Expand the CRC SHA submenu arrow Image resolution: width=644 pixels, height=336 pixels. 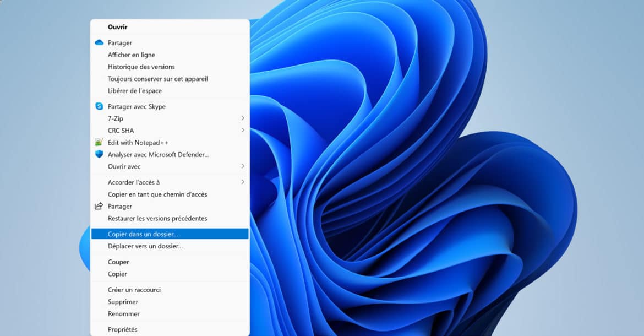click(243, 131)
